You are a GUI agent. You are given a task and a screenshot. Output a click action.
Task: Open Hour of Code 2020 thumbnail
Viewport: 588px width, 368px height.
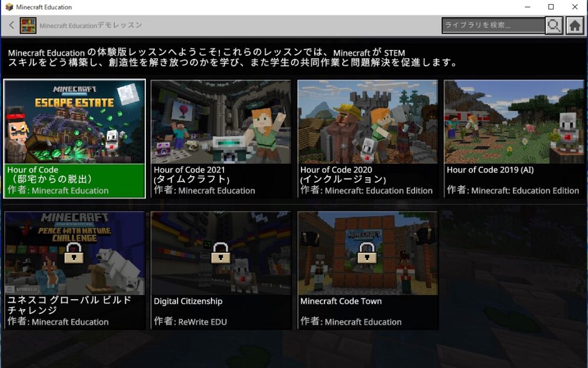[367, 122]
